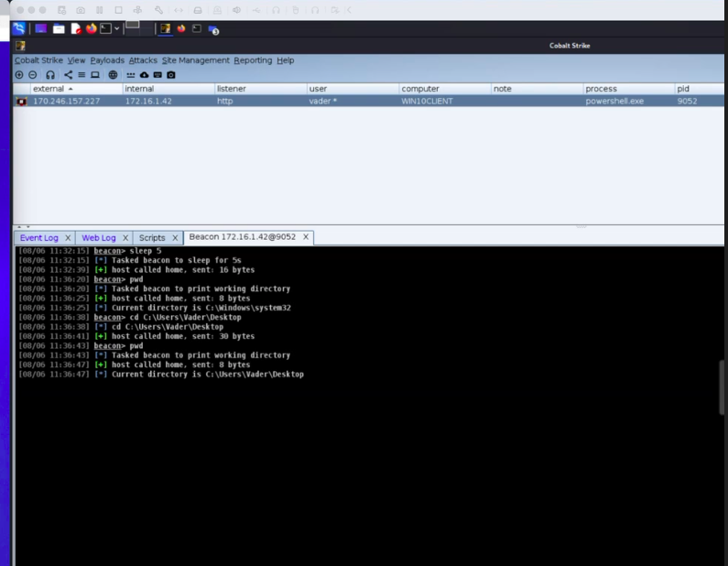This screenshot has width=728, height=566.
Task: Switch to the Event Log tab
Action: click(x=38, y=237)
